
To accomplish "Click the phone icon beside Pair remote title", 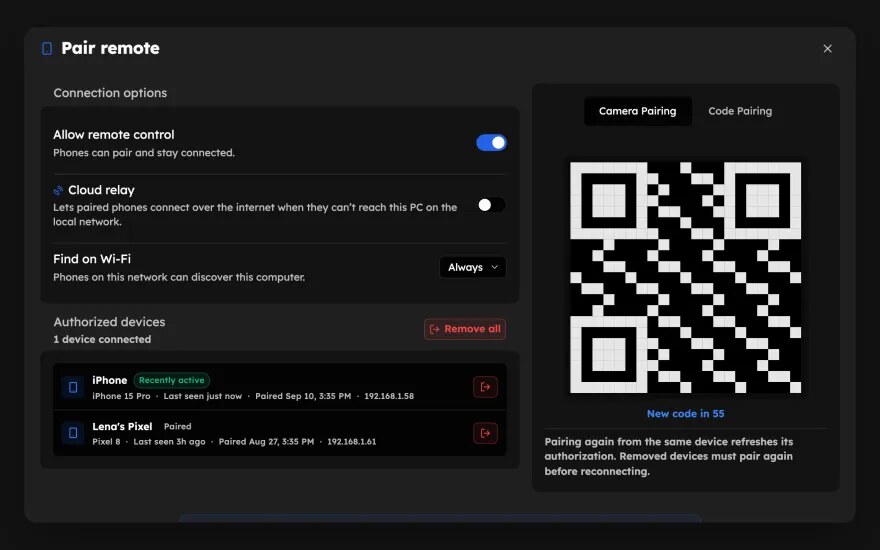I will pyautogui.click(x=47, y=49).
